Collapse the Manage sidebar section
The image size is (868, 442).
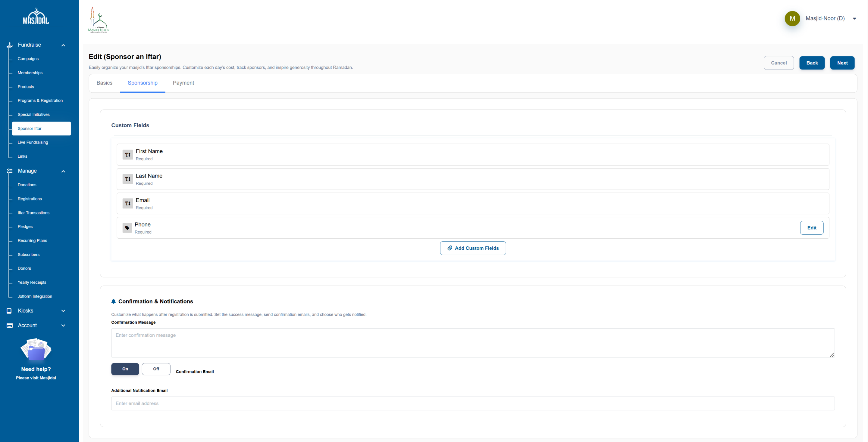click(x=63, y=171)
